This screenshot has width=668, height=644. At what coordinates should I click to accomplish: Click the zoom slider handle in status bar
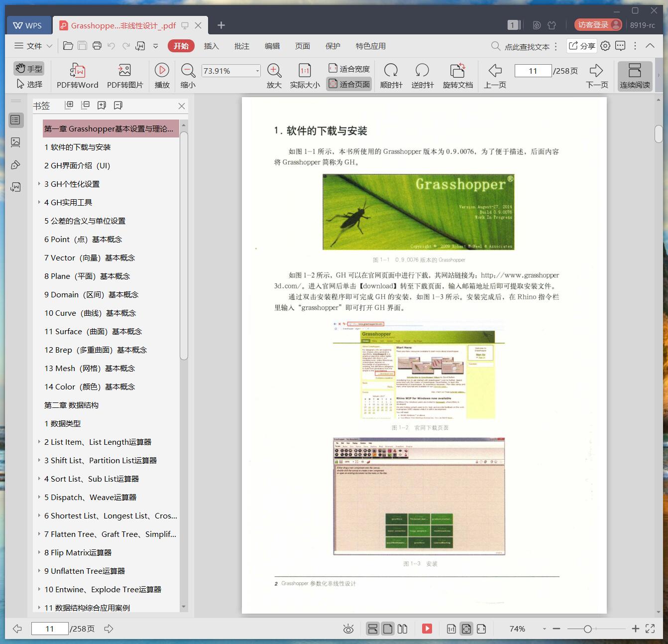(587, 629)
